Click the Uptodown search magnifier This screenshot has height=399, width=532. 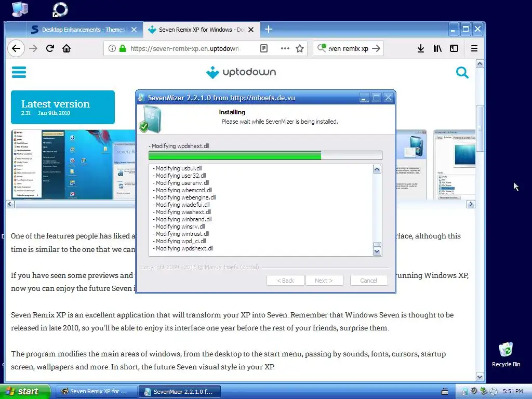[x=462, y=72]
